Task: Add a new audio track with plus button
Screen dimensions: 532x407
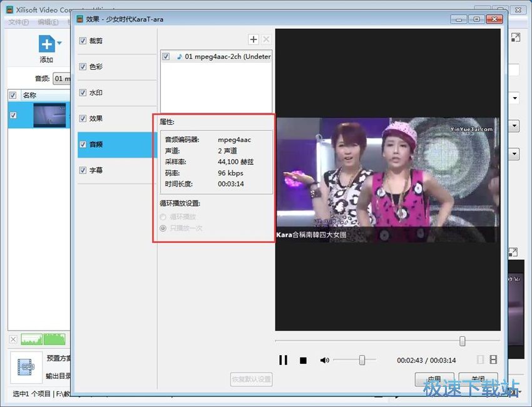Action: coord(253,39)
